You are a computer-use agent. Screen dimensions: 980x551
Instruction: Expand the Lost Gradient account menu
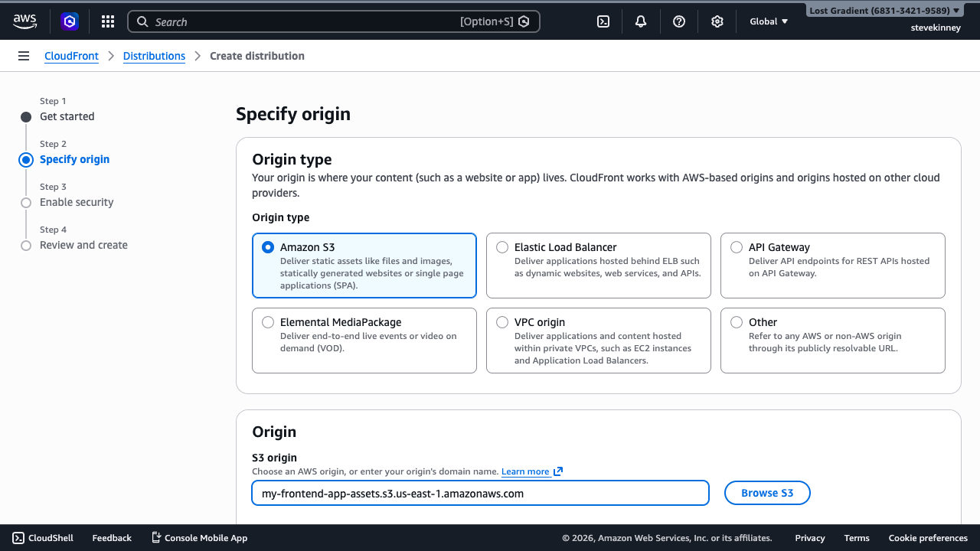884,11
